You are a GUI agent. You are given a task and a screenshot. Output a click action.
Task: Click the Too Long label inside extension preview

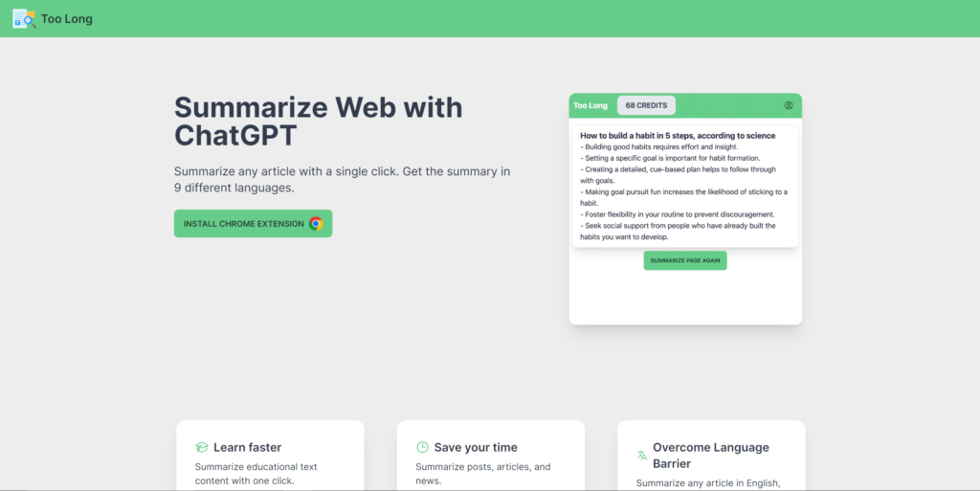(590, 105)
